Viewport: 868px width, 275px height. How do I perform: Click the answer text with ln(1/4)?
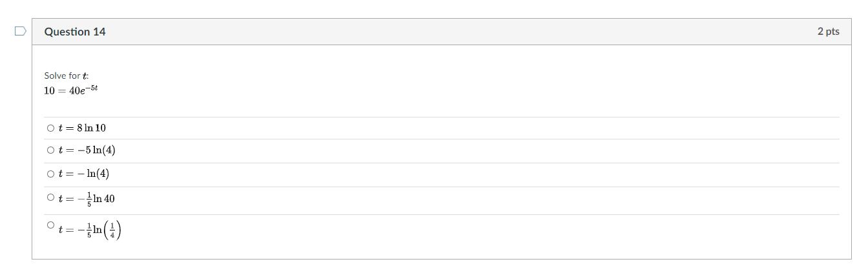(90, 230)
